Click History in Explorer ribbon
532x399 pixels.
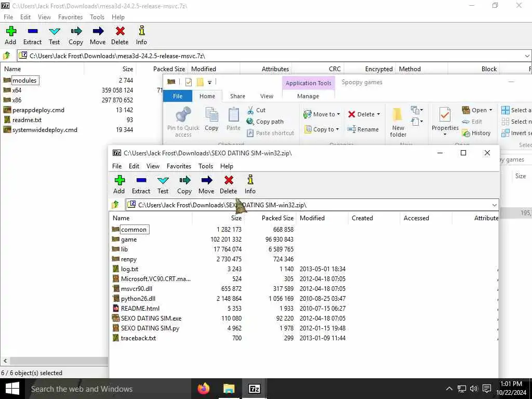pos(476,133)
